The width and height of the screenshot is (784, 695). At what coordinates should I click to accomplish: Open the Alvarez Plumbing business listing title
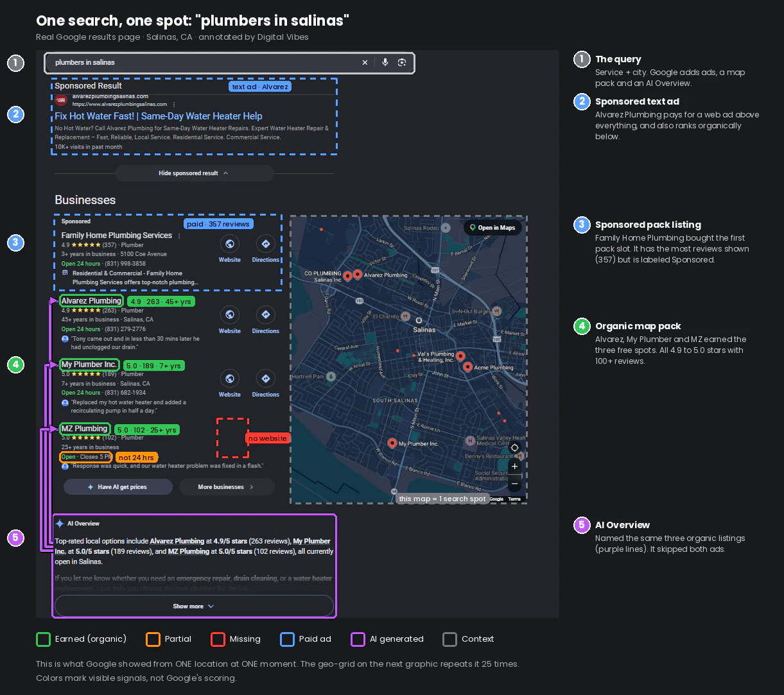pos(91,301)
